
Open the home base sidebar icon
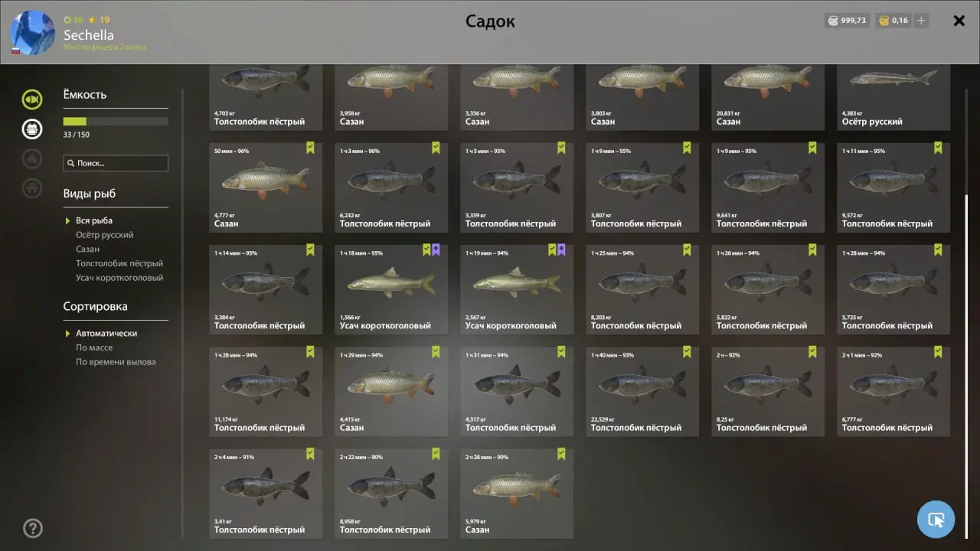pos(32,187)
